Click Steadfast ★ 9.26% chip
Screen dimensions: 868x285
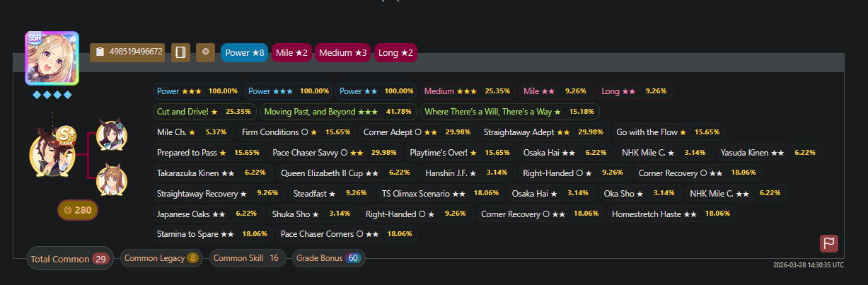[x=330, y=193]
